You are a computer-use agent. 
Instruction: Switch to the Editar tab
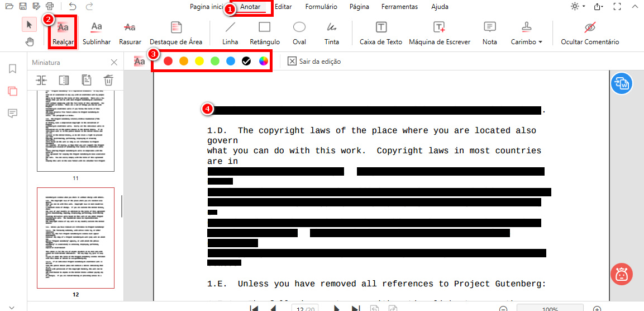point(283,7)
